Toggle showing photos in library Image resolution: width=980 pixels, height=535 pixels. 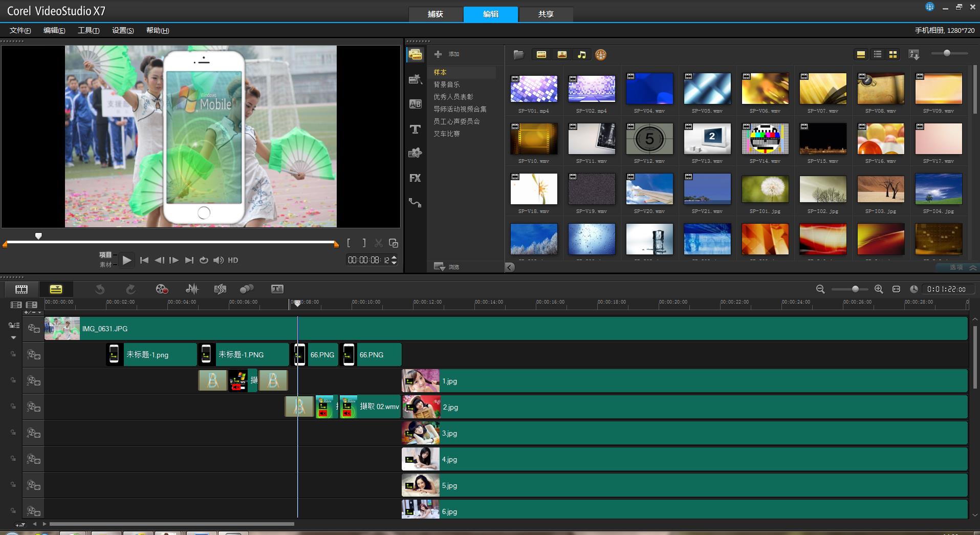(562, 55)
